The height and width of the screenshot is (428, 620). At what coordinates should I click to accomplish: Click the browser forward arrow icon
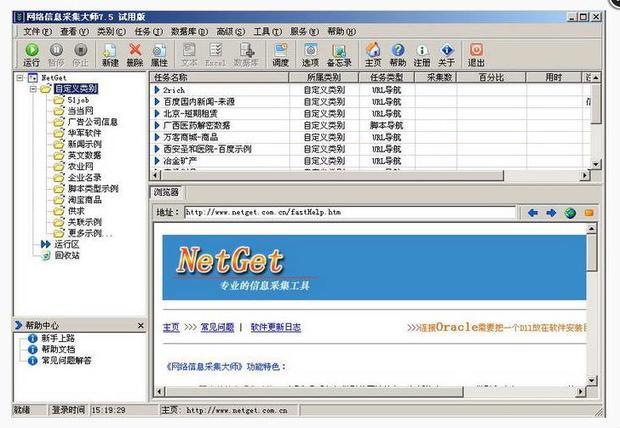[x=551, y=213]
